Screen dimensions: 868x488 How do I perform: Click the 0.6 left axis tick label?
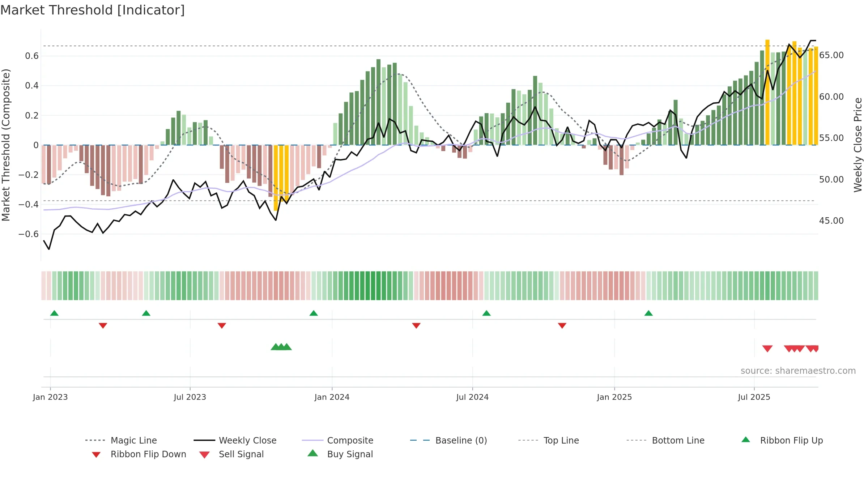(32, 56)
